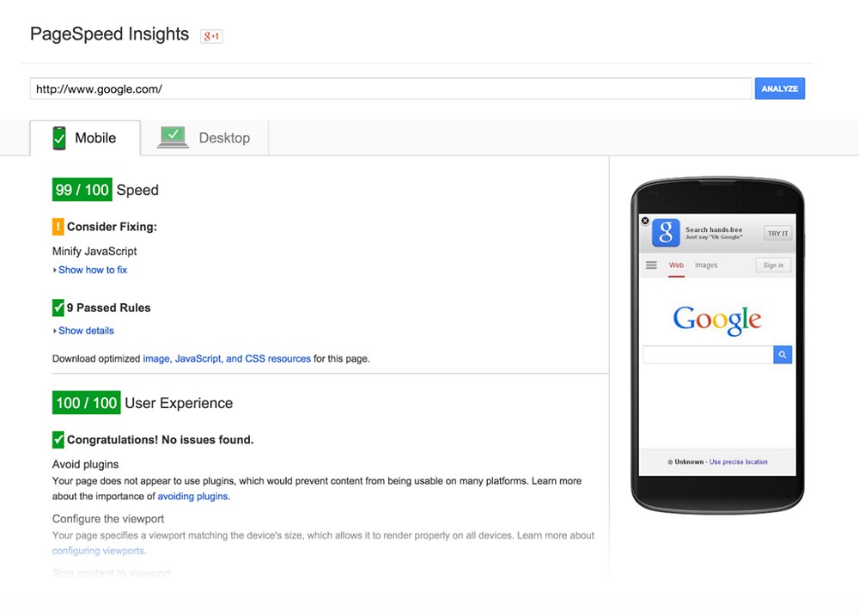Click the hamburger menu in phone preview

[652, 265]
